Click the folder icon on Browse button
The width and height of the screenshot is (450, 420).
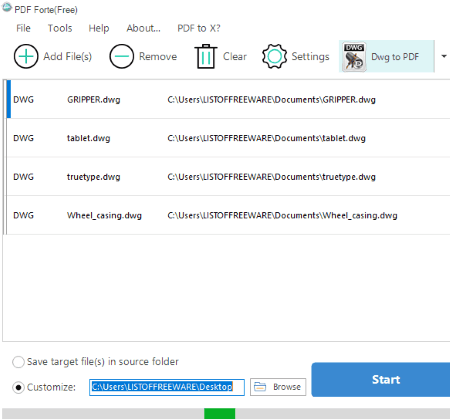pyautogui.click(x=260, y=387)
